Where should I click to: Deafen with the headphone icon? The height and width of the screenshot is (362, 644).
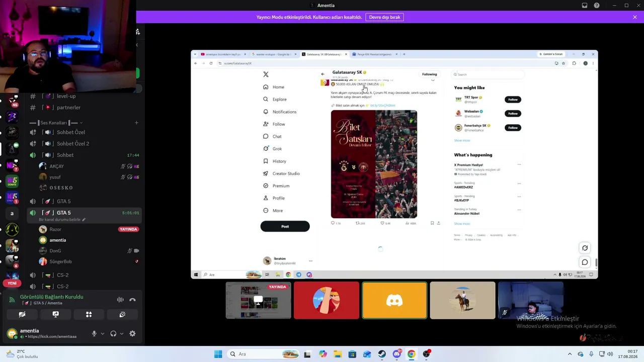pos(113,333)
